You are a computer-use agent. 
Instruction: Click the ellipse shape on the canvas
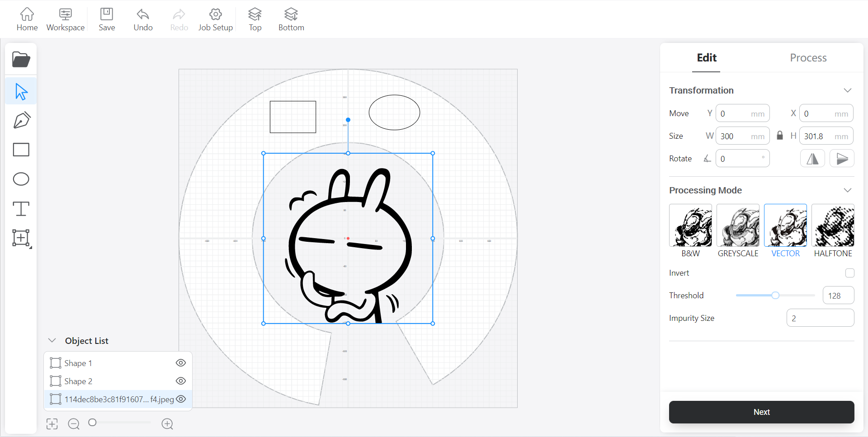click(394, 113)
